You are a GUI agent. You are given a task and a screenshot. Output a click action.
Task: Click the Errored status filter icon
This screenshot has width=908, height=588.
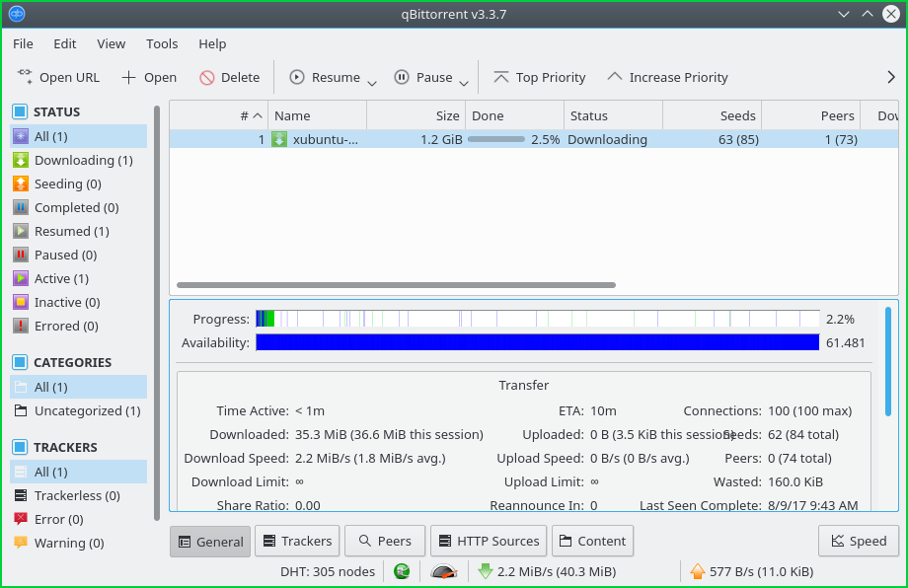point(22,326)
